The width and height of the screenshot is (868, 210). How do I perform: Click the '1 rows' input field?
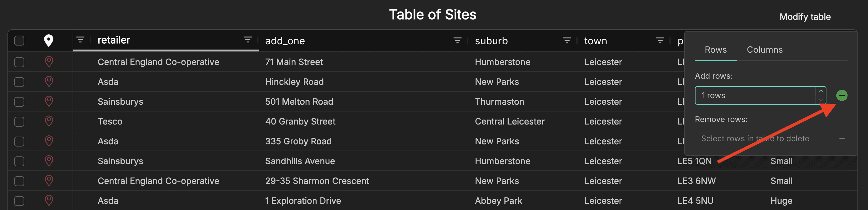click(755, 96)
